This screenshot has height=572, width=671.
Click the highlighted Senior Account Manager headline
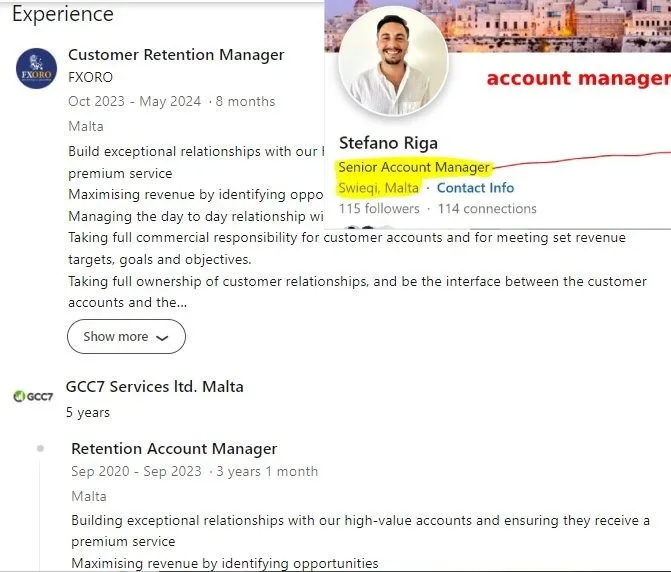414,167
